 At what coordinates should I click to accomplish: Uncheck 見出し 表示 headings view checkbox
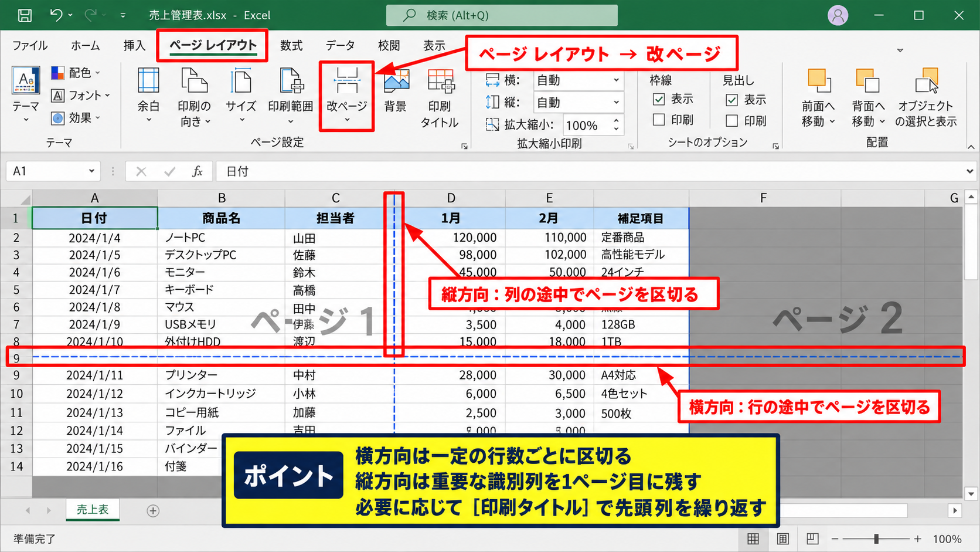coord(731,100)
